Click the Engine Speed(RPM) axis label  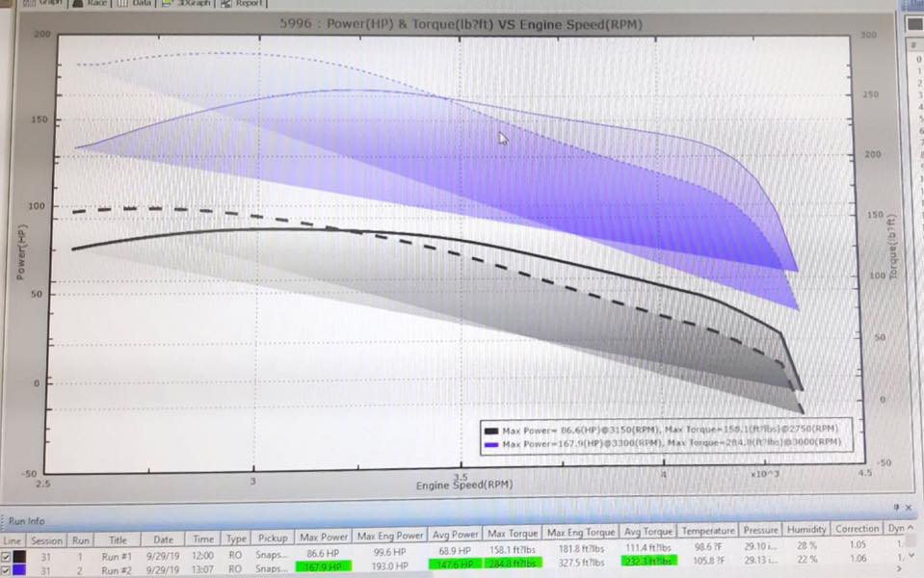tap(464, 485)
